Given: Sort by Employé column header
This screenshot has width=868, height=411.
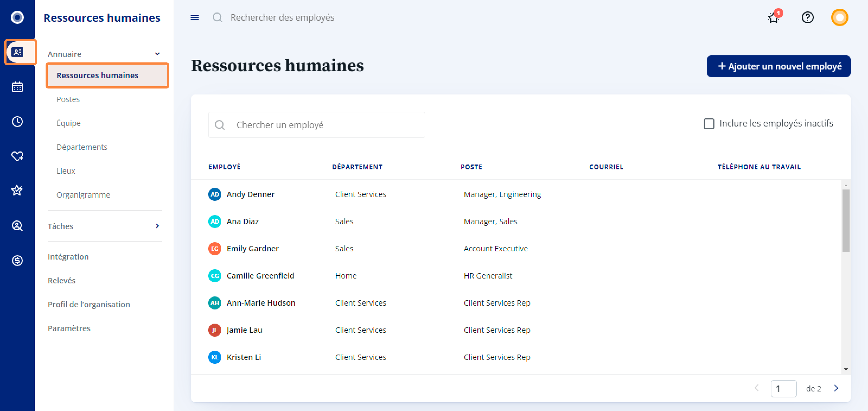Looking at the screenshot, I should pos(224,167).
